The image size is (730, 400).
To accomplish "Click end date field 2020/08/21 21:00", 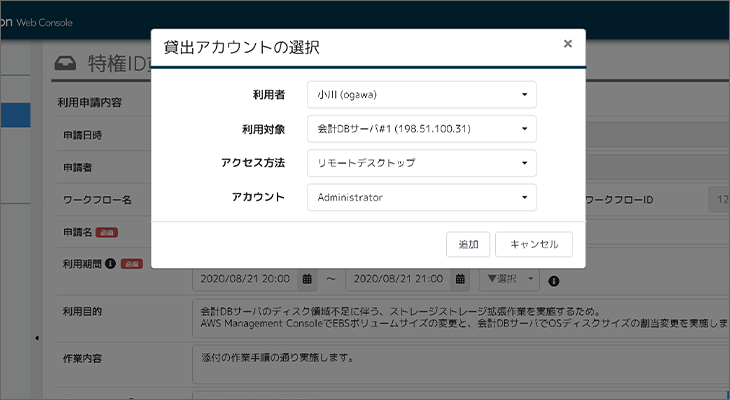I will (x=399, y=279).
